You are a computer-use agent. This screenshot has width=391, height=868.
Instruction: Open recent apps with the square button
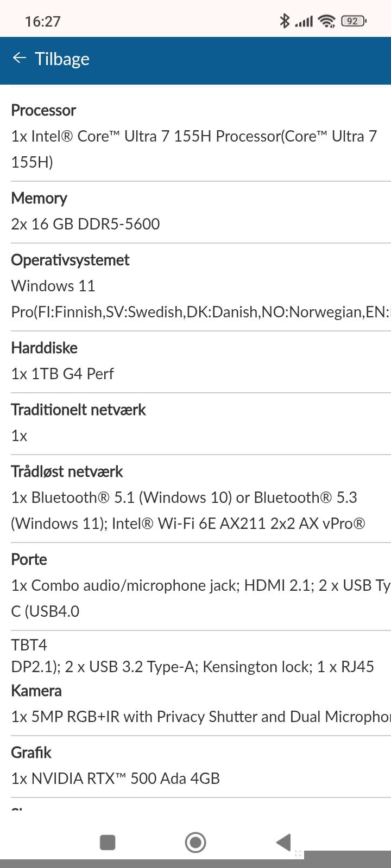point(108,842)
